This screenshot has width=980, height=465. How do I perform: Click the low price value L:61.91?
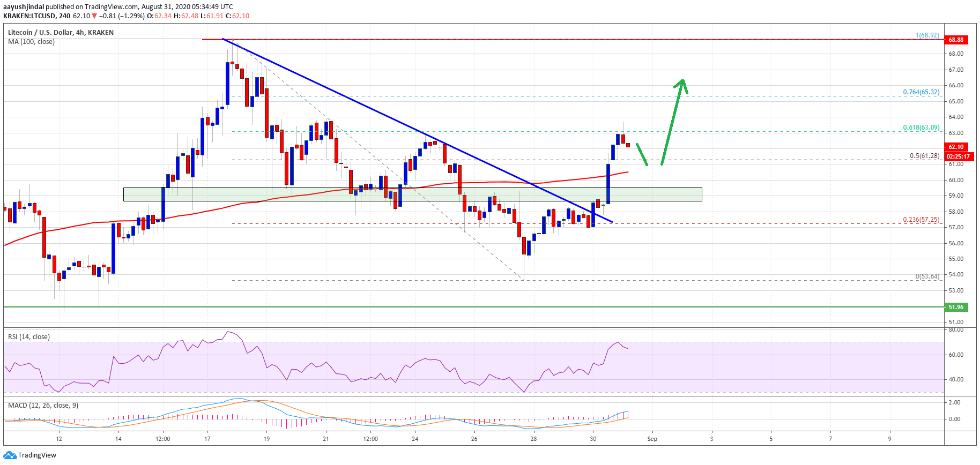click(x=212, y=16)
